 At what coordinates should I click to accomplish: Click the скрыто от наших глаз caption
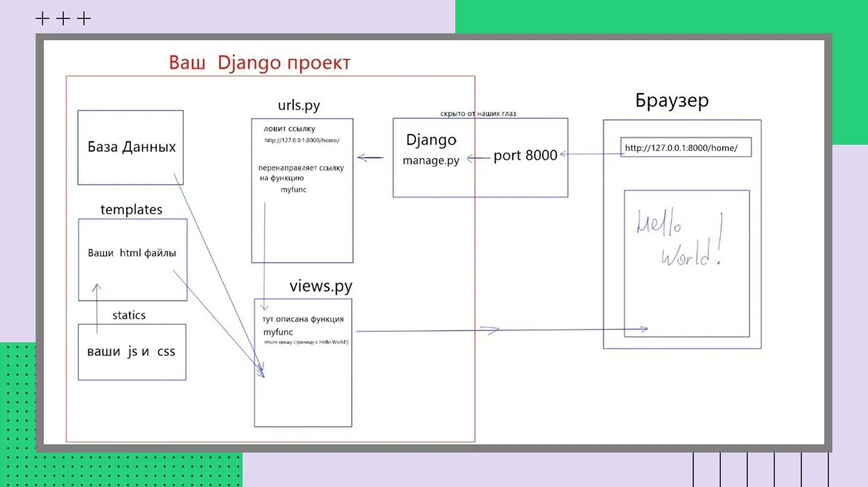pyautogui.click(x=478, y=114)
